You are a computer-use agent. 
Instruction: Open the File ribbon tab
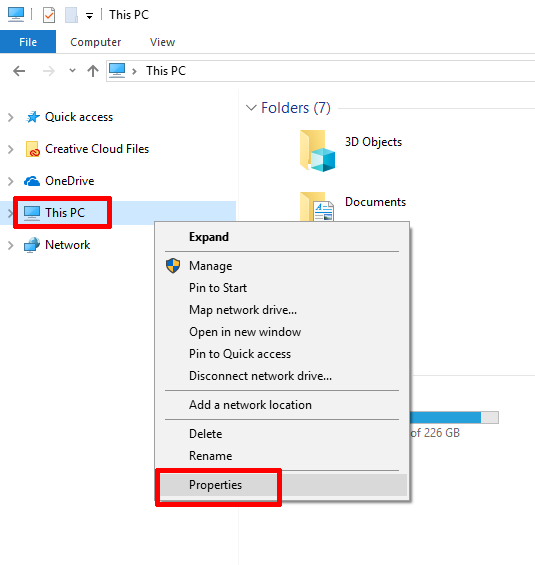pyautogui.click(x=28, y=42)
